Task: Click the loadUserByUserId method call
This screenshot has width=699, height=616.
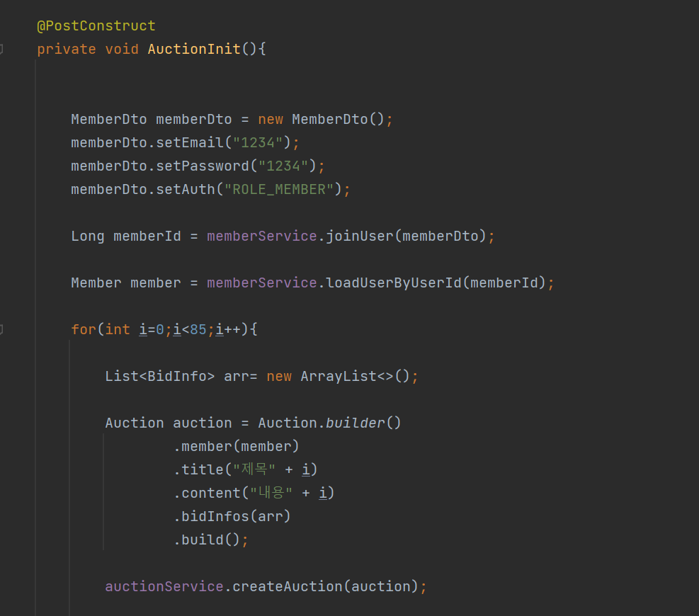Action: [394, 283]
